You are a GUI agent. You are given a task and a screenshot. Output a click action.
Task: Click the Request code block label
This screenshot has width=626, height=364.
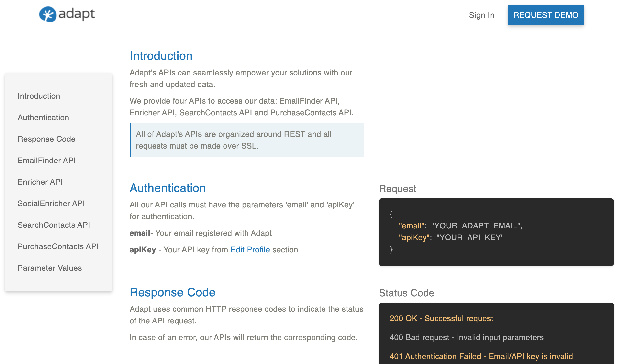(397, 189)
